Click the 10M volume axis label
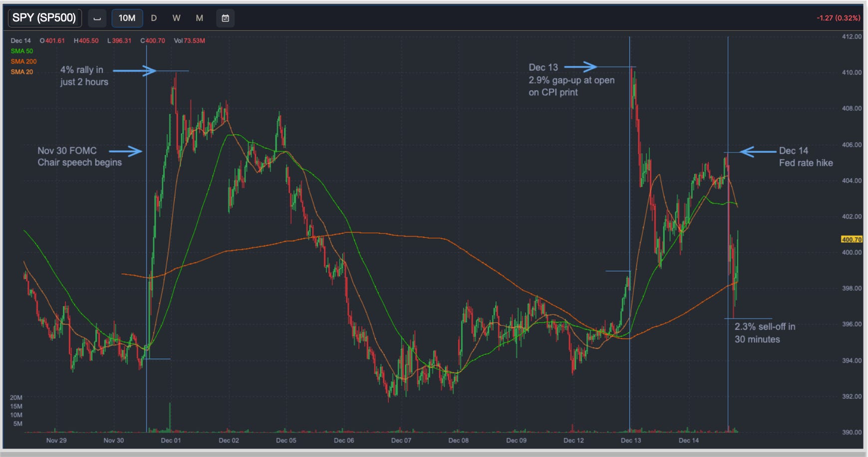 click(16, 415)
